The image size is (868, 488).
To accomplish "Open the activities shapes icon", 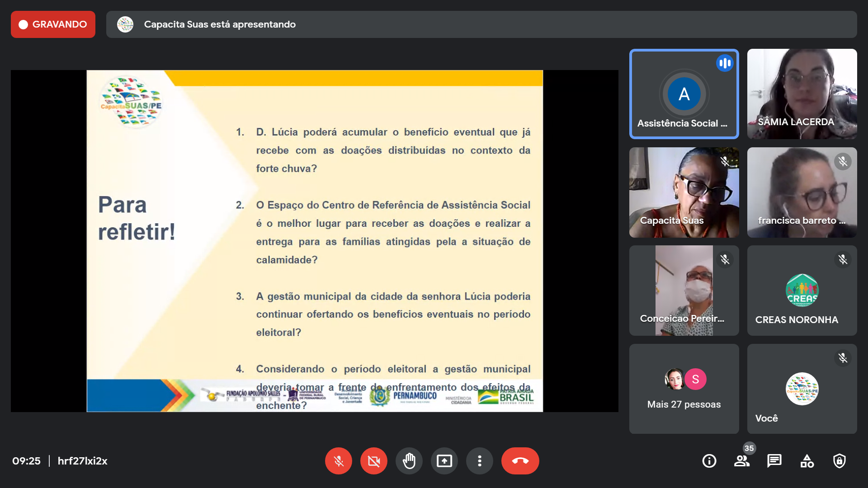I will 807,461.
